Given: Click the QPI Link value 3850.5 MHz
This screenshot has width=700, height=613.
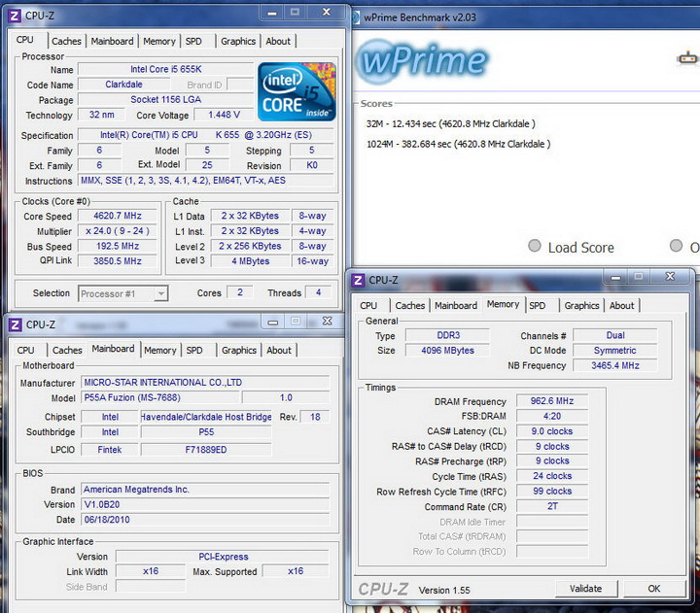Looking at the screenshot, I should (x=118, y=261).
